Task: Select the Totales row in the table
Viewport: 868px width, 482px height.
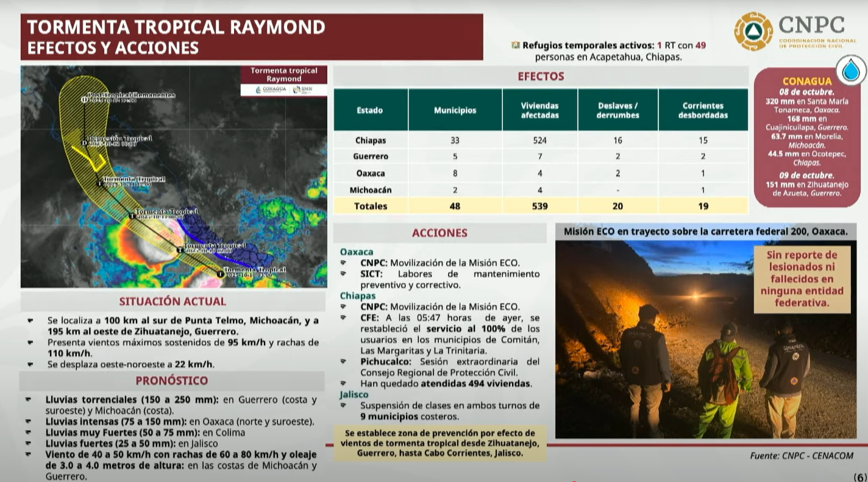Action: (541, 206)
